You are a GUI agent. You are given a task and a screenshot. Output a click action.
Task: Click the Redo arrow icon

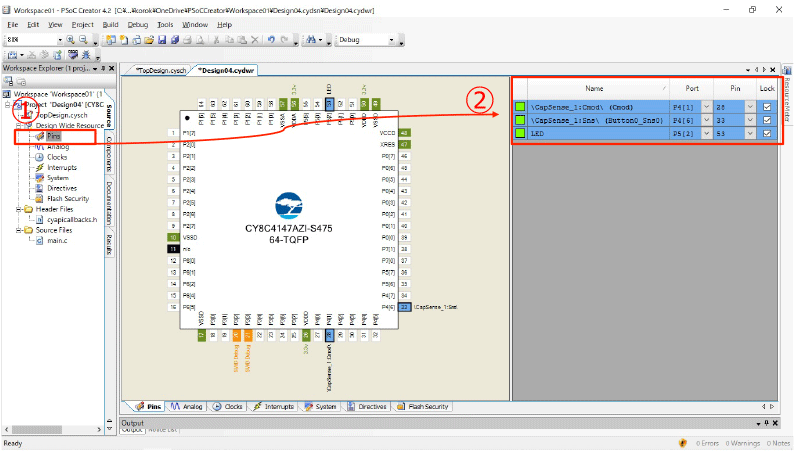284,40
